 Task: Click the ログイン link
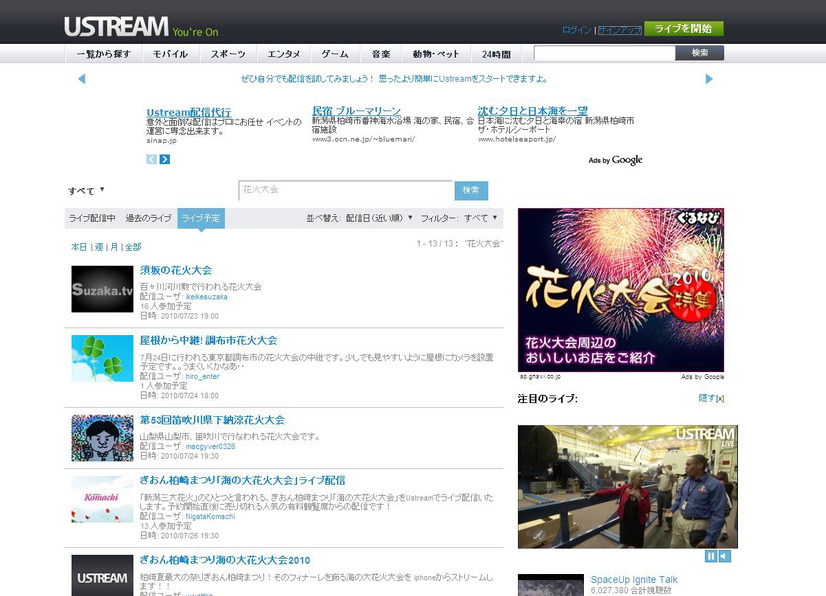click(x=577, y=30)
